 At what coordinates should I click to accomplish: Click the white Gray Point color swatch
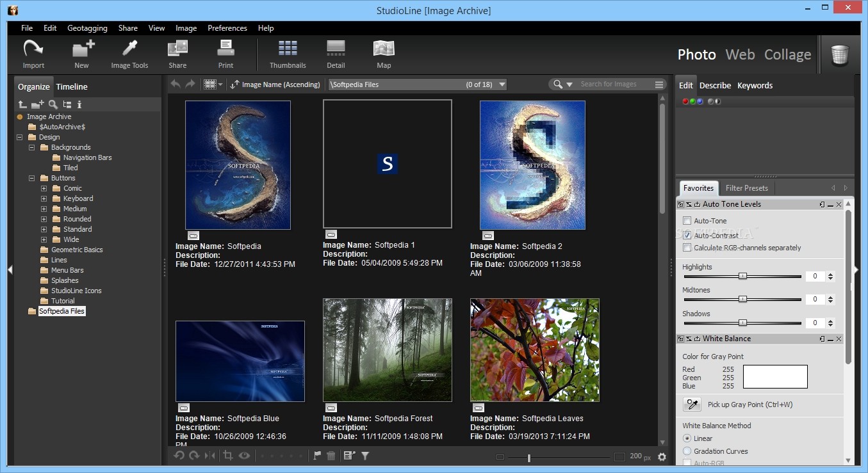pos(775,377)
